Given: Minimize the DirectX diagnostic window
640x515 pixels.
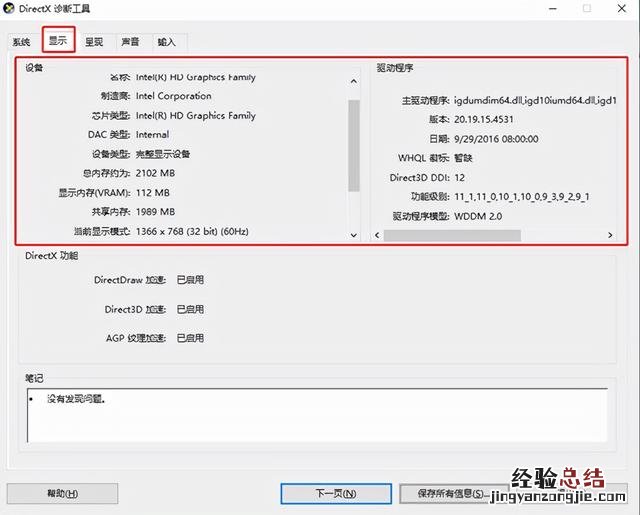Looking at the screenshot, I should click(553, 9).
